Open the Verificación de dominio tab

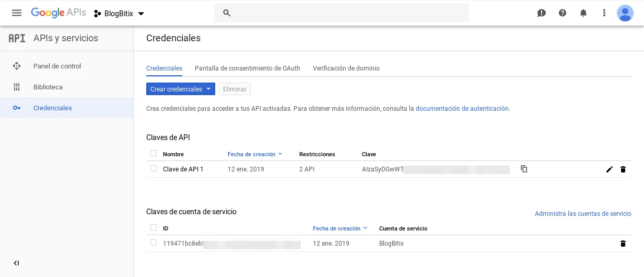pos(346,68)
